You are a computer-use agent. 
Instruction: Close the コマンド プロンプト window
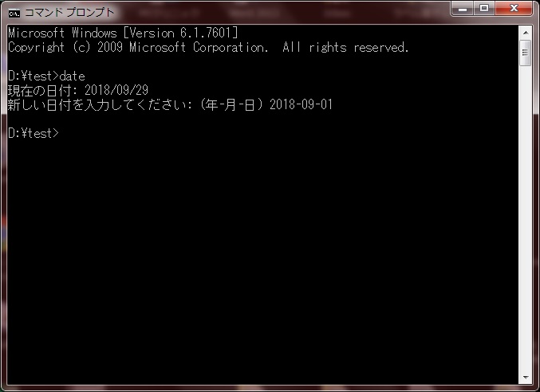(x=514, y=9)
